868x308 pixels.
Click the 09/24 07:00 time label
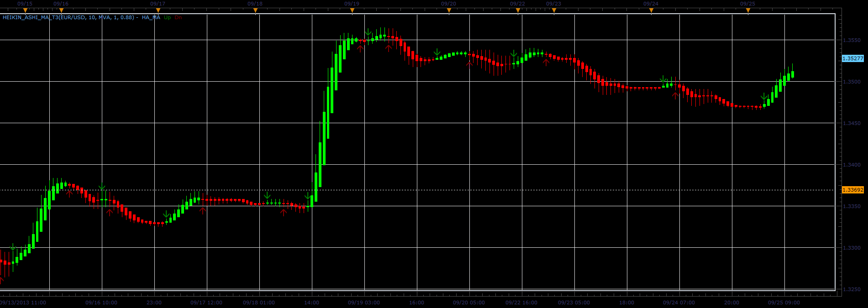click(679, 303)
